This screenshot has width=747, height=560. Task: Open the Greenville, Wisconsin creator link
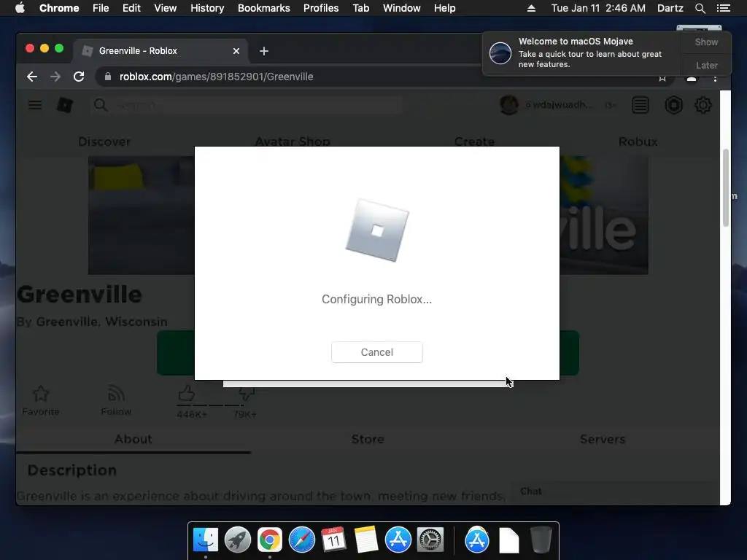[102, 322]
